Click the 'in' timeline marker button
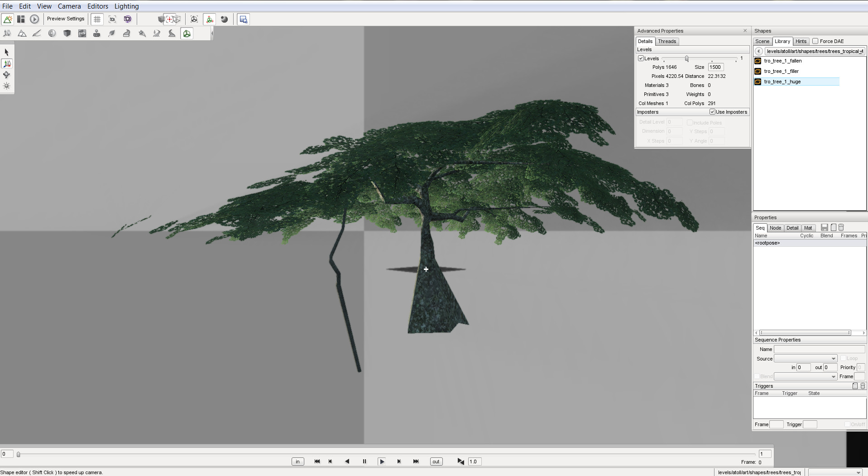 tap(297, 462)
